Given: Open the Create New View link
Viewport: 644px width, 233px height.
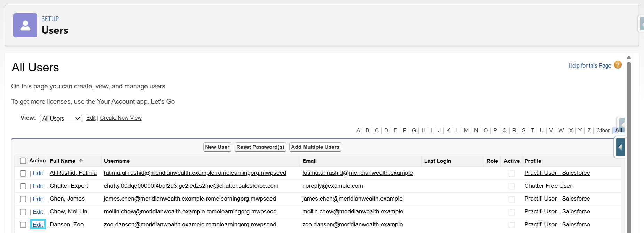Looking at the screenshot, I should (x=121, y=118).
